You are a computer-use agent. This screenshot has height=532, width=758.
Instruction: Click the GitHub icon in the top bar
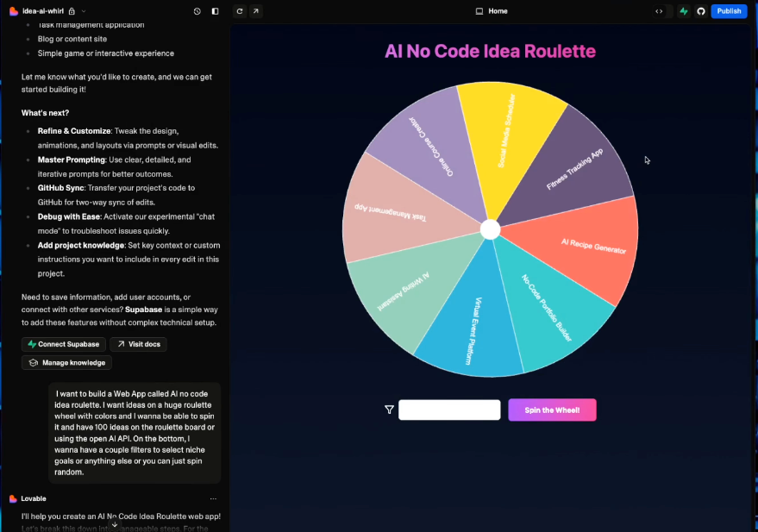[x=701, y=11]
